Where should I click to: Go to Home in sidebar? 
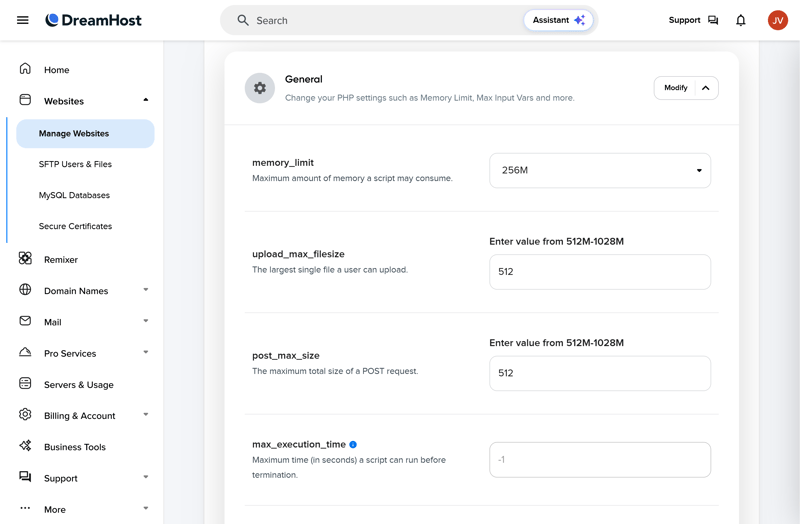point(57,70)
